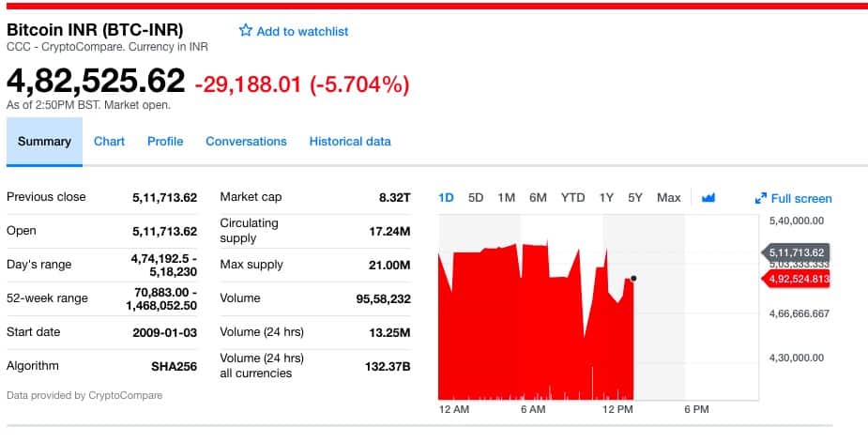
Task: Show the 6M chart range
Action: click(x=538, y=198)
